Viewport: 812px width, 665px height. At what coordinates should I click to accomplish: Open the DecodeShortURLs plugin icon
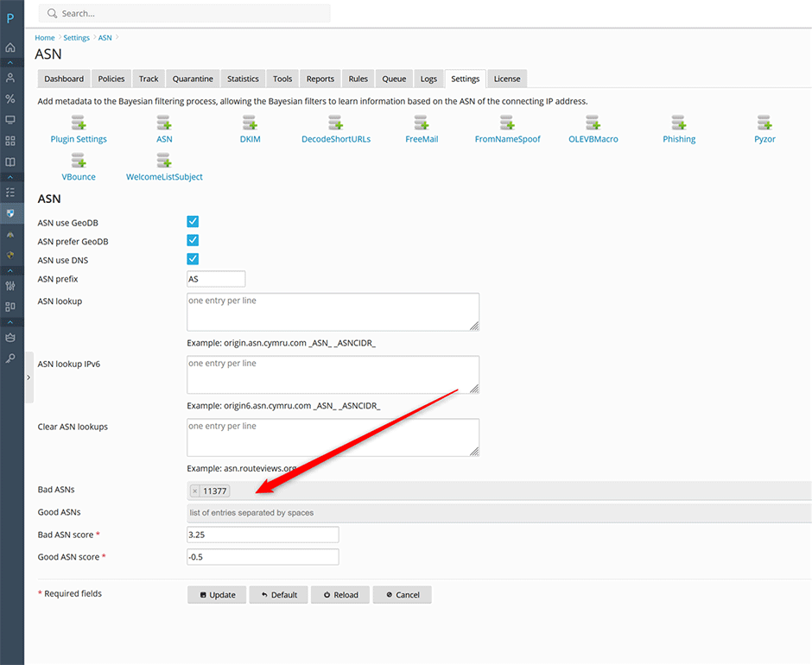(x=335, y=123)
